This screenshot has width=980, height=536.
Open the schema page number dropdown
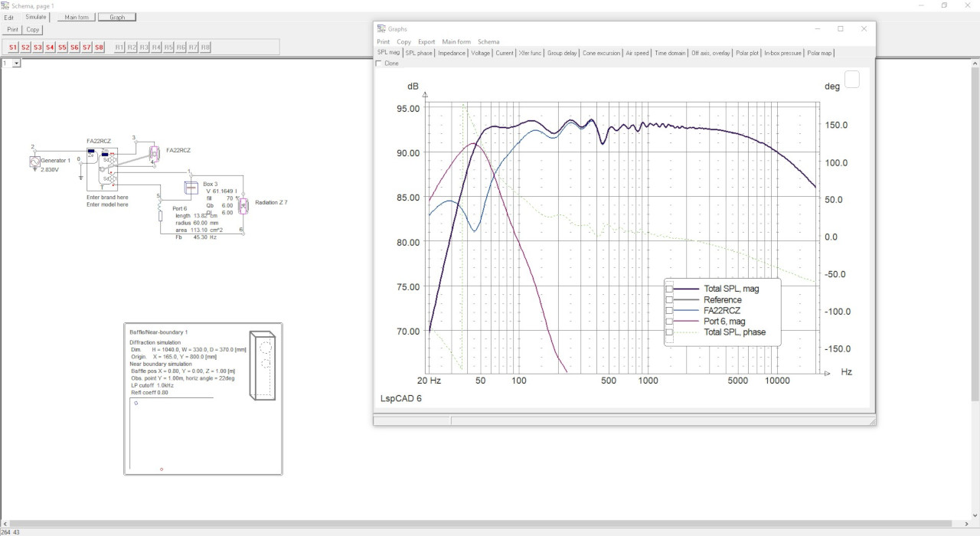point(17,64)
